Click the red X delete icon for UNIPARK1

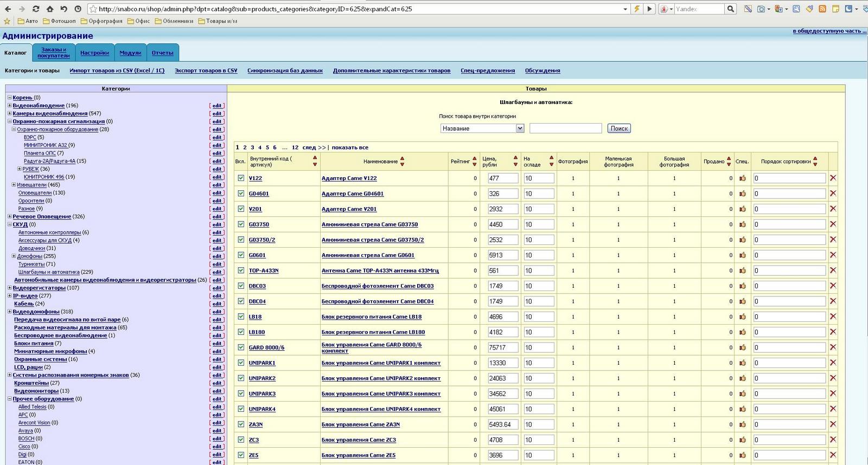coord(833,363)
